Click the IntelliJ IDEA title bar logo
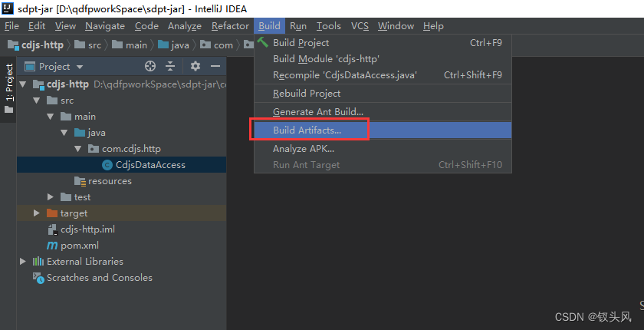 (x=8, y=8)
